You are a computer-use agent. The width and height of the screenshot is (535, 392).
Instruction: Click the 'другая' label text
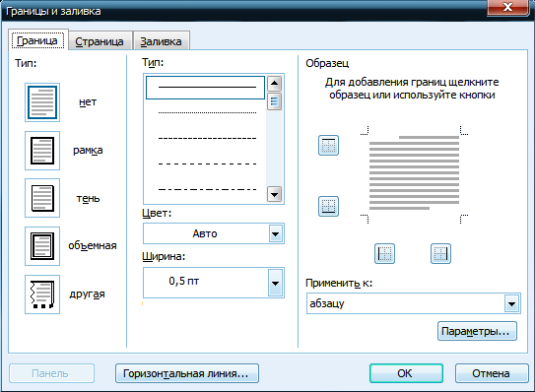[87, 294]
